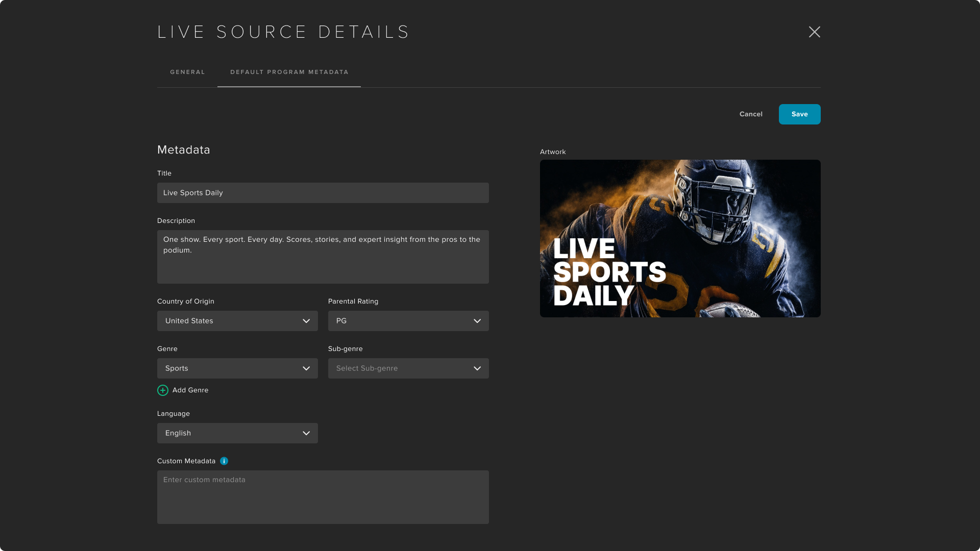Image resolution: width=980 pixels, height=551 pixels.
Task: Click the Custom Metadata info icon
Action: click(x=224, y=461)
